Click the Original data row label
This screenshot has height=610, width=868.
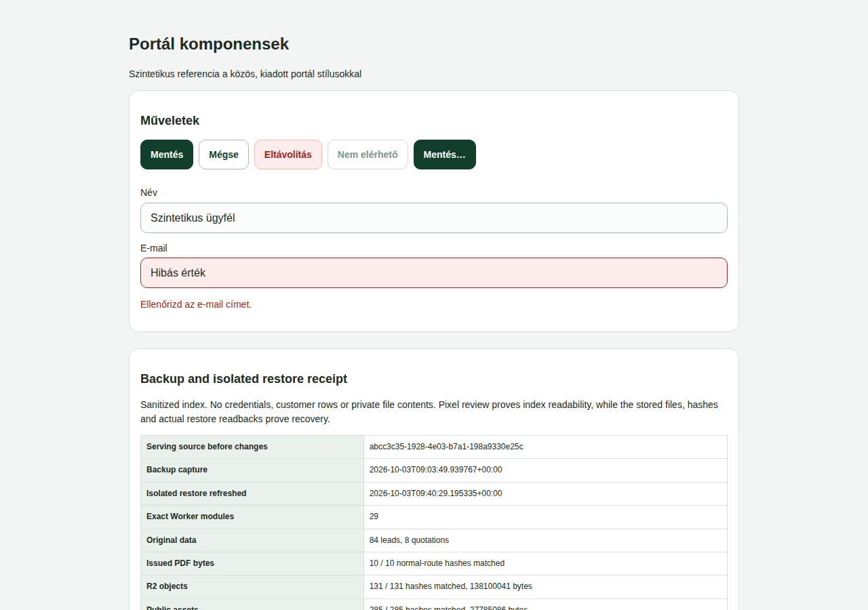click(172, 540)
